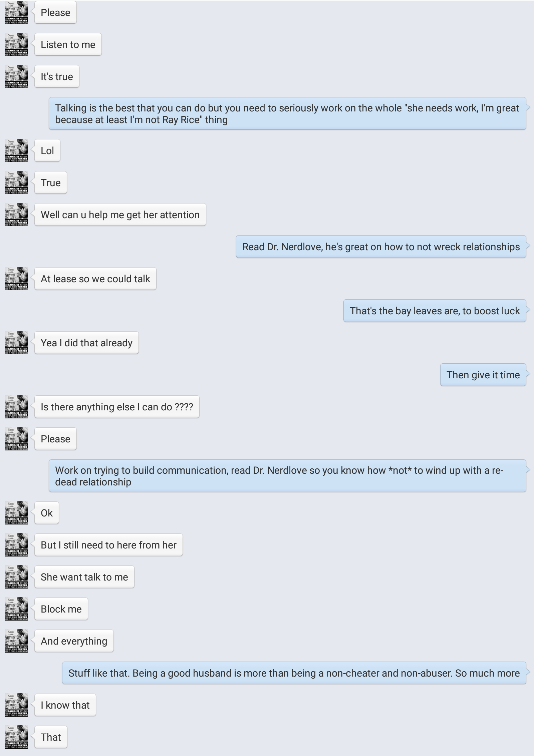Select the message mentioning Ray Rice

click(x=287, y=114)
